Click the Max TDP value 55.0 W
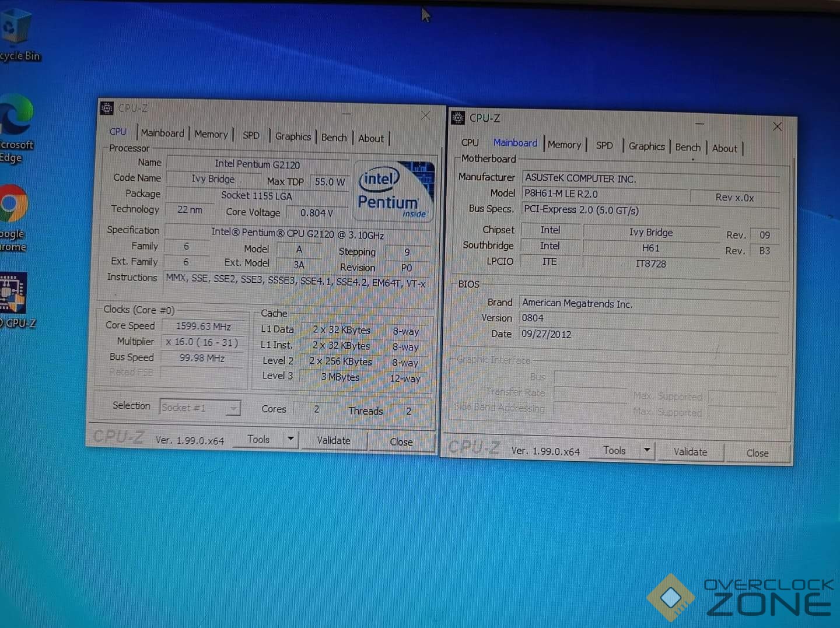Image resolution: width=840 pixels, height=628 pixels. (330, 182)
